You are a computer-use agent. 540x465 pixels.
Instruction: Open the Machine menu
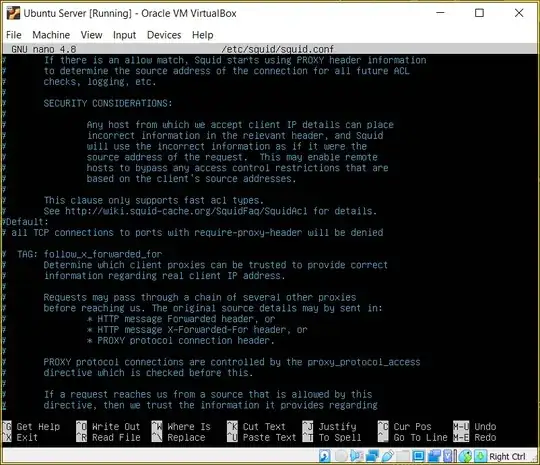(x=51, y=35)
